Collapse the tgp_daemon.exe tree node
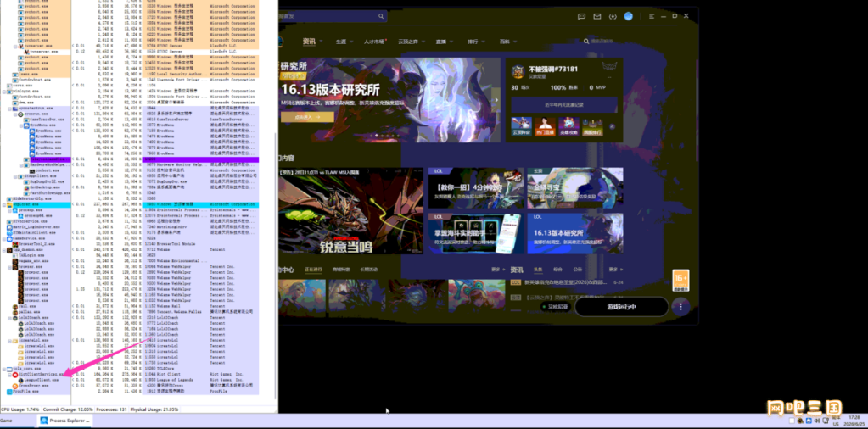Image resolution: width=868 pixels, height=429 pixels. click(4, 250)
